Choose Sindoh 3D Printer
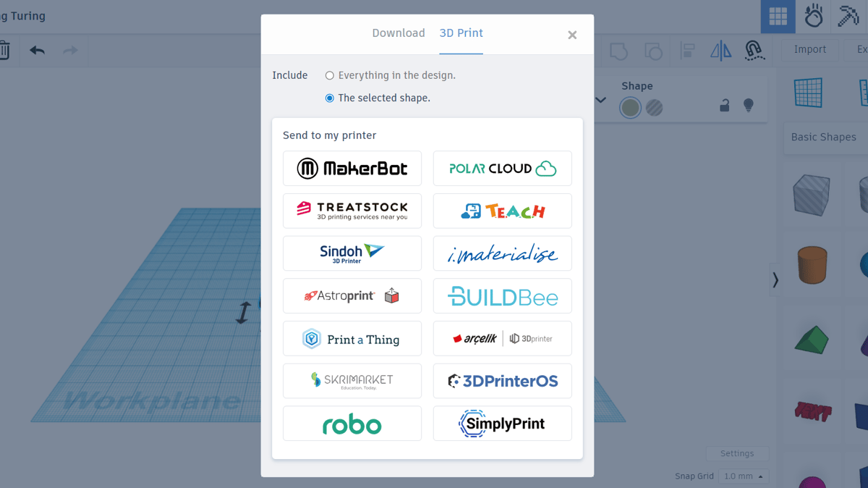This screenshot has height=488, width=868. pos(352,253)
